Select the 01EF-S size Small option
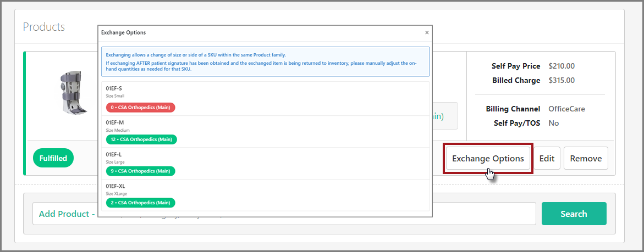This screenshot has width=644, height=252. (265, 91)
